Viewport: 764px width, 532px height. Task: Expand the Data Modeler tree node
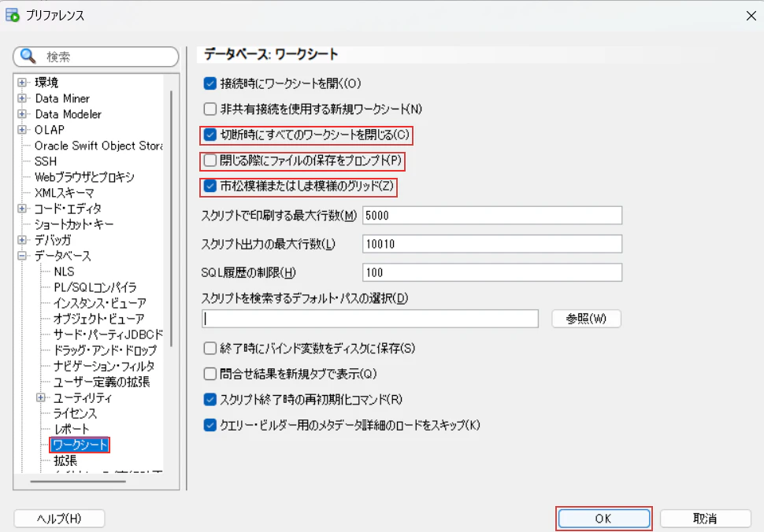(22, 114)
